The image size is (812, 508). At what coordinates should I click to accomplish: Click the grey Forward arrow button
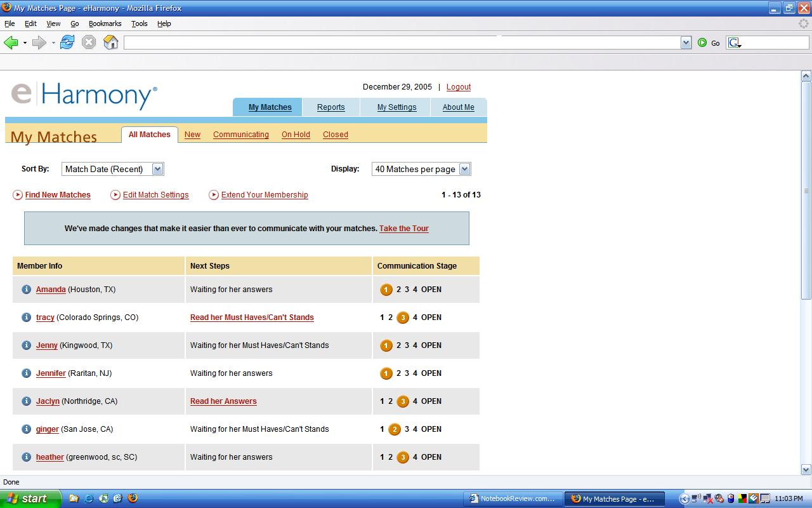point(39,43)
